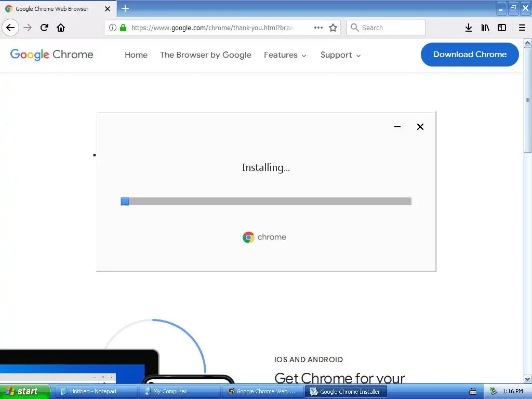
Task: Click the Google Chrome logo
Action: click(51, 55)
